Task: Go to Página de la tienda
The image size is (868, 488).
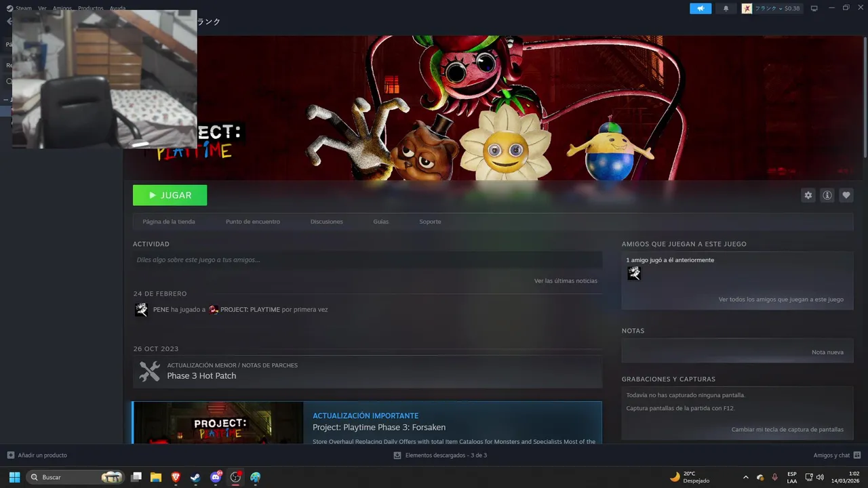Action: coord(169,222)
